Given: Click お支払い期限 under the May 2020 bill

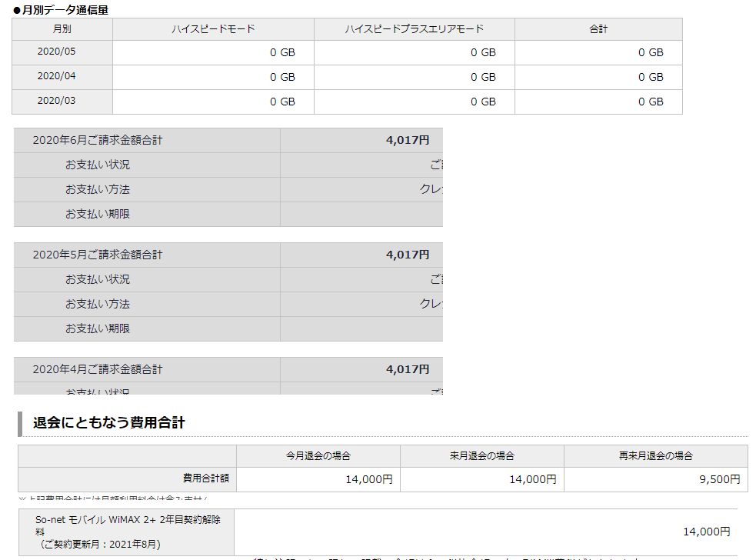Looking at the screenshot, I should [98, 328].
